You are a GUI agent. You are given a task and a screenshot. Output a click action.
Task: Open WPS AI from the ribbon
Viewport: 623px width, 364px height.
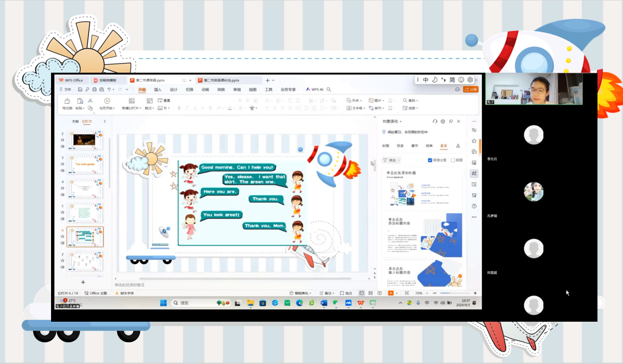point(314,90)
